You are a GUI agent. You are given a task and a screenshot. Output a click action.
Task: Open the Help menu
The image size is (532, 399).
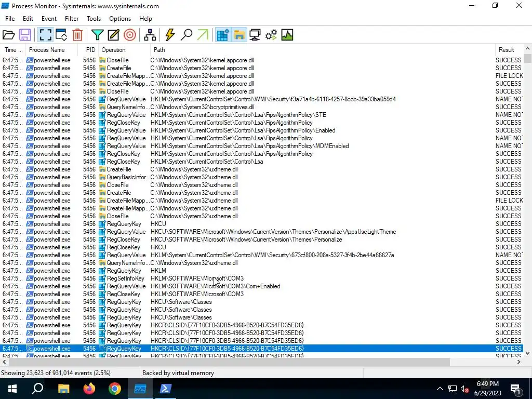145,19
